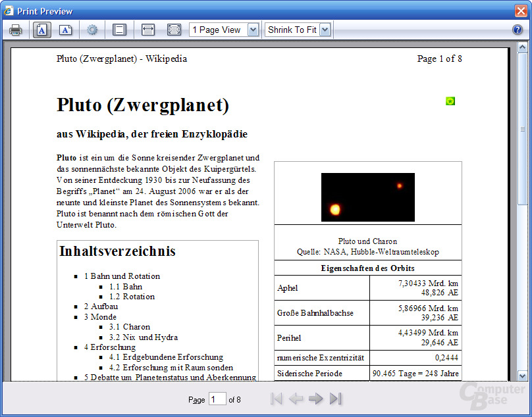Viewport: 532px width, 417px height.
Task: Click the green star featured-article icon
Action: (450, 101)
